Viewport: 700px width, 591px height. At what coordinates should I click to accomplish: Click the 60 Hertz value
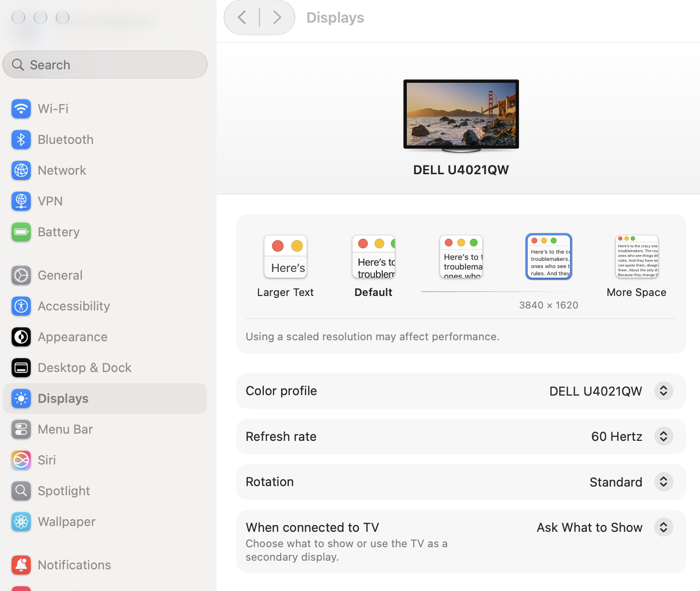[617, 437]
